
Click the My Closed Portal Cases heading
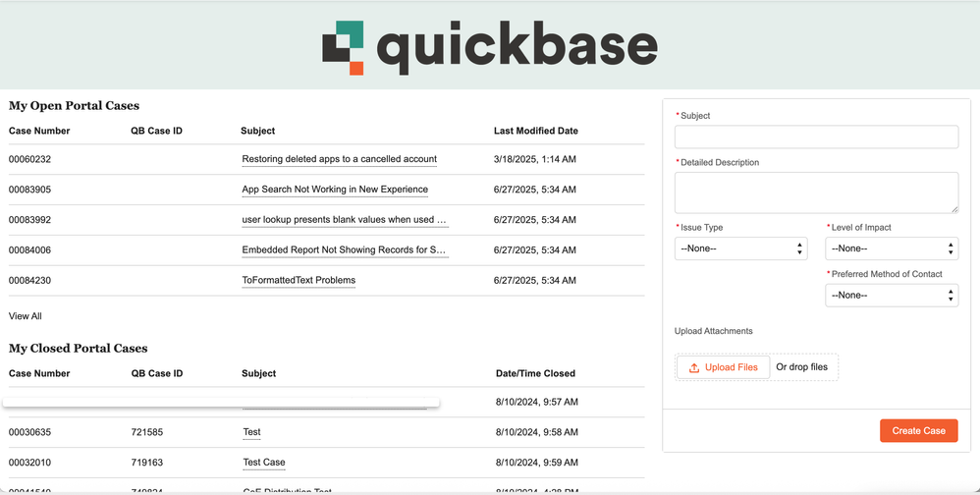79,348
